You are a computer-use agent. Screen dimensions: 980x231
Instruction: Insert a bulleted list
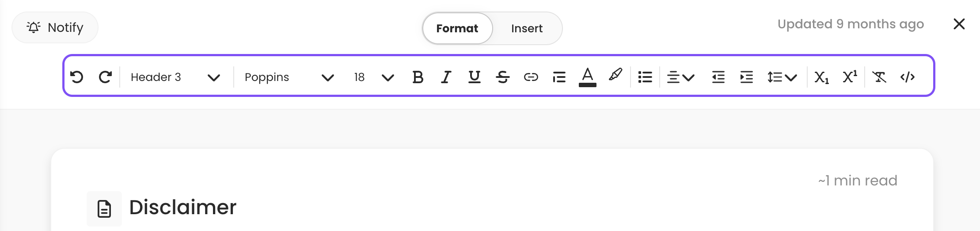645,77
